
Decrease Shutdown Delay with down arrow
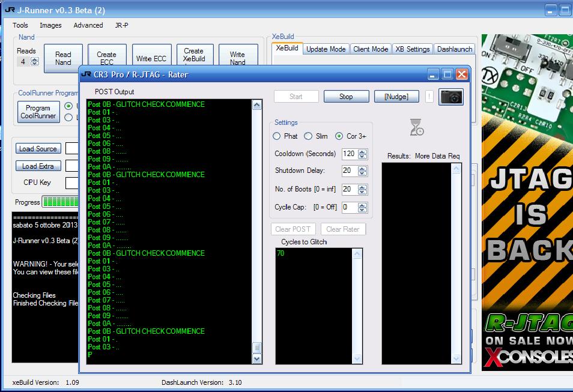coord(363,173)
